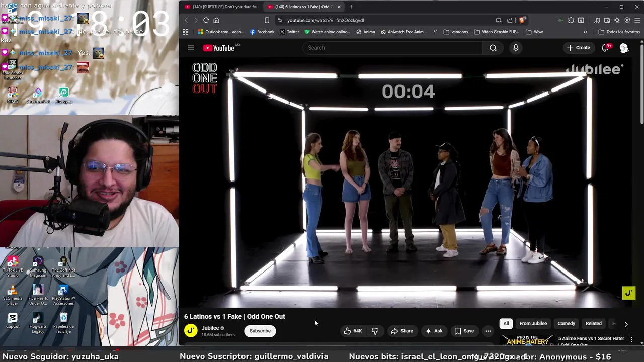Image resolution: width=644 pixels, height=362 pixels.
Task: Go to the YouTube home logo
Action: [x=219, y=48]
